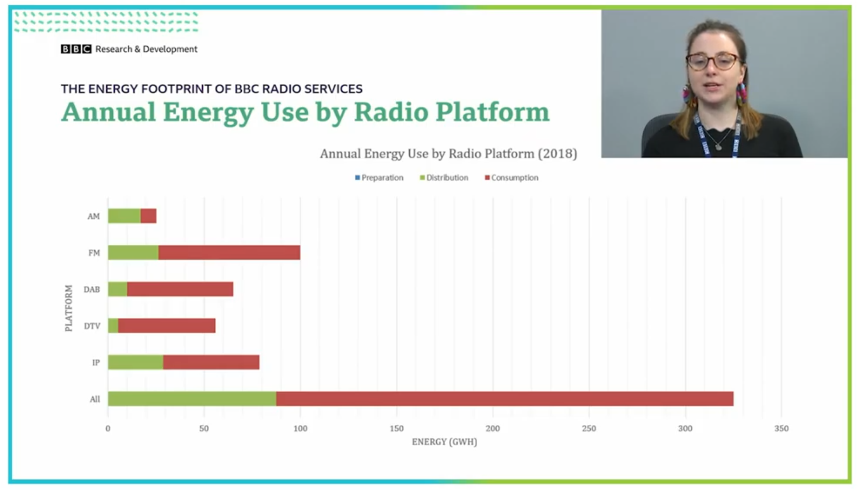
Task: Click the slide heading Annual Energy Use by Radio Platform
Action: click(x=305, y=112)
